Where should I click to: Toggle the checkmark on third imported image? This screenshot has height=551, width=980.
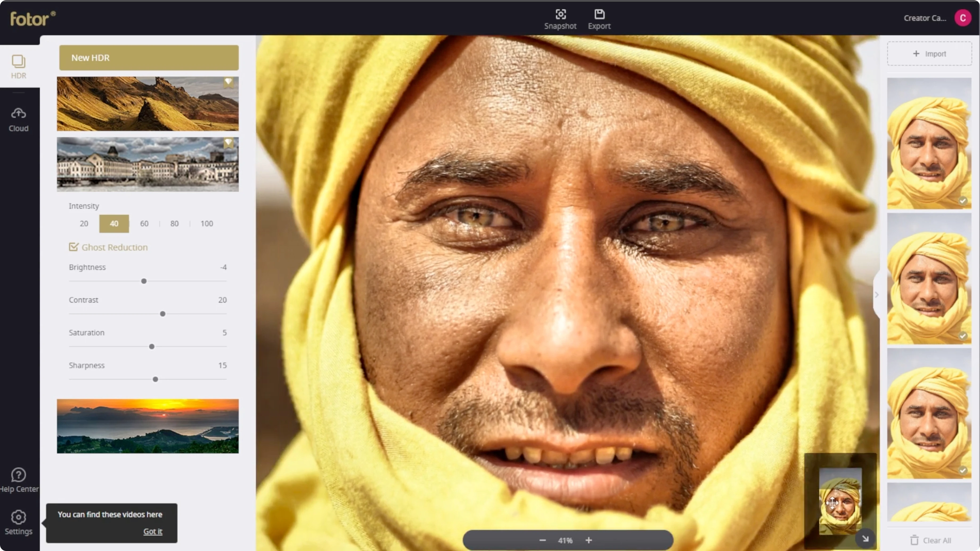tap(962, 470)
